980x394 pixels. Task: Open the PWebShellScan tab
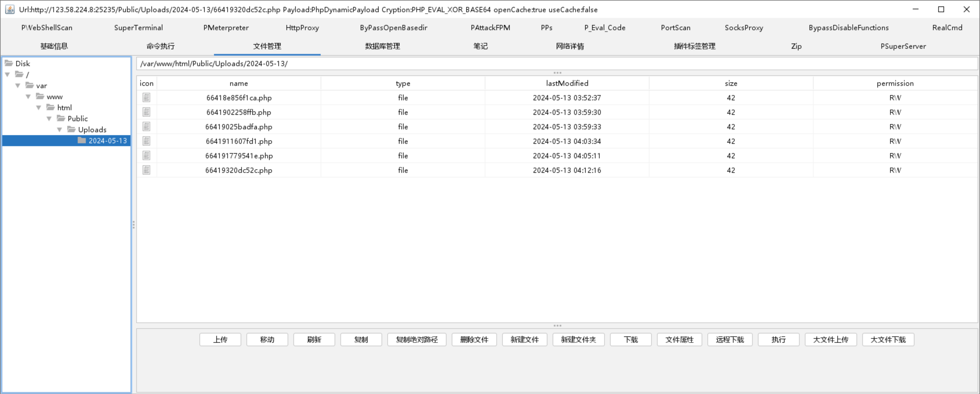click(47, 27)
